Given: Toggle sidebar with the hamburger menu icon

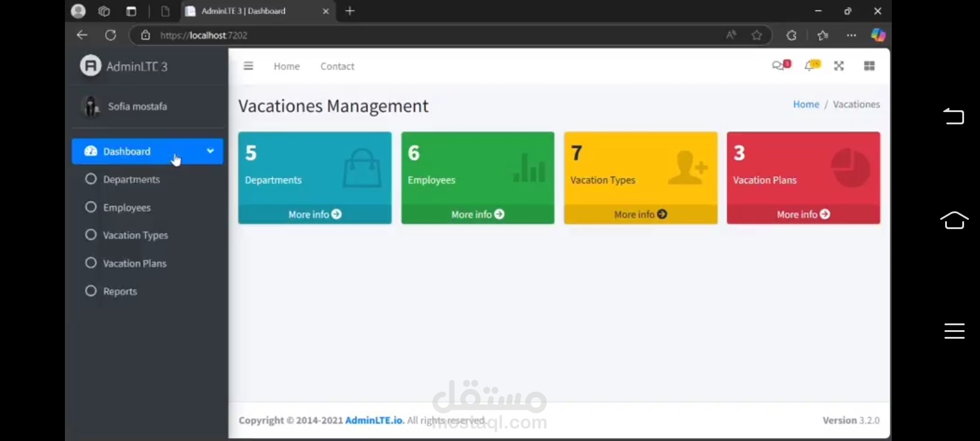Looking at the screenshot, I should coord(248,66).
